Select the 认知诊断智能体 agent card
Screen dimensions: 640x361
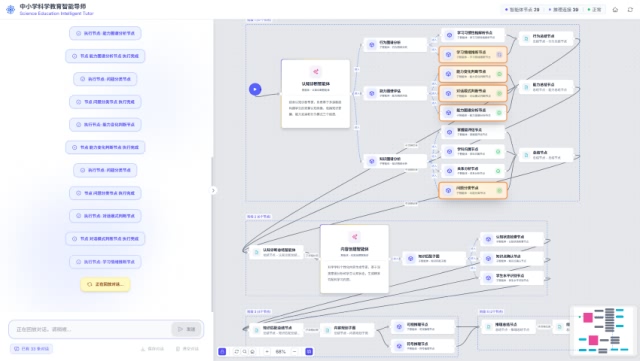coord(316,94)
